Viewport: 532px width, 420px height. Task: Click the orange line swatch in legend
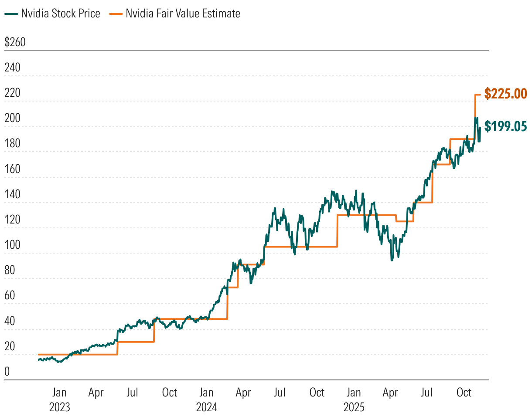(x=116, y=14)
